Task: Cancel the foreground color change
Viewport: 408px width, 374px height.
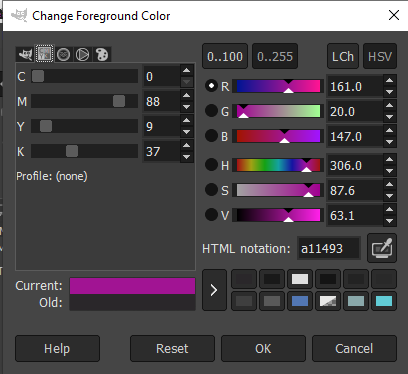Action: [354, 349]
